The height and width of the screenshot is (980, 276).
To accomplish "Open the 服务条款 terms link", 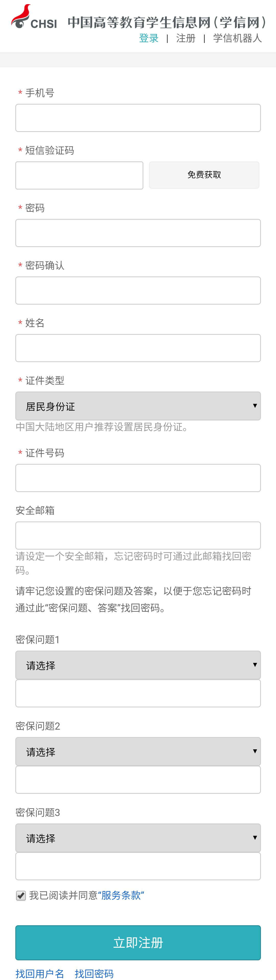I will [121, 896].
